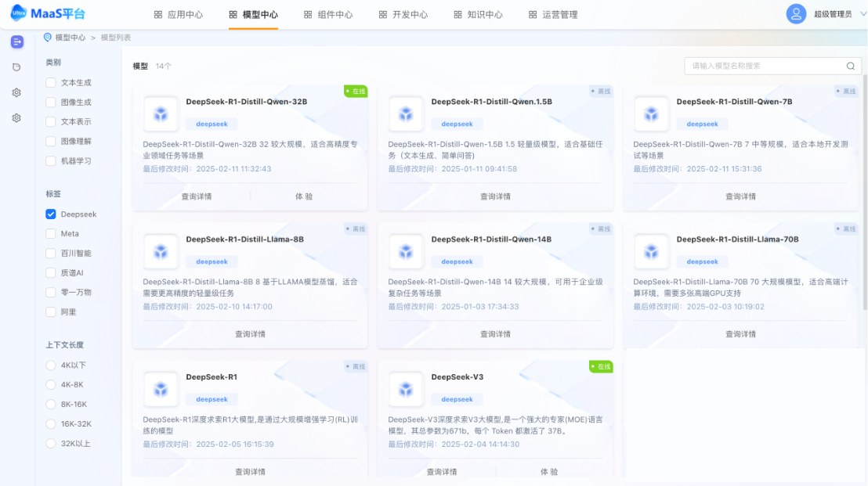Click the 模型中心 breadcrumb link
This screenshot has width=868, height=486.
[x=71, y=38]
